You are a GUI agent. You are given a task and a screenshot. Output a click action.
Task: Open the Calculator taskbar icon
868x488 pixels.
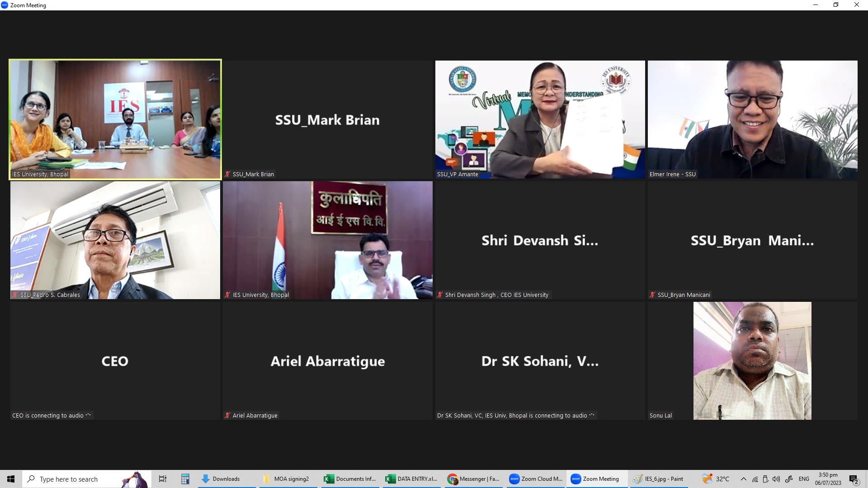[x=185, y=479]
